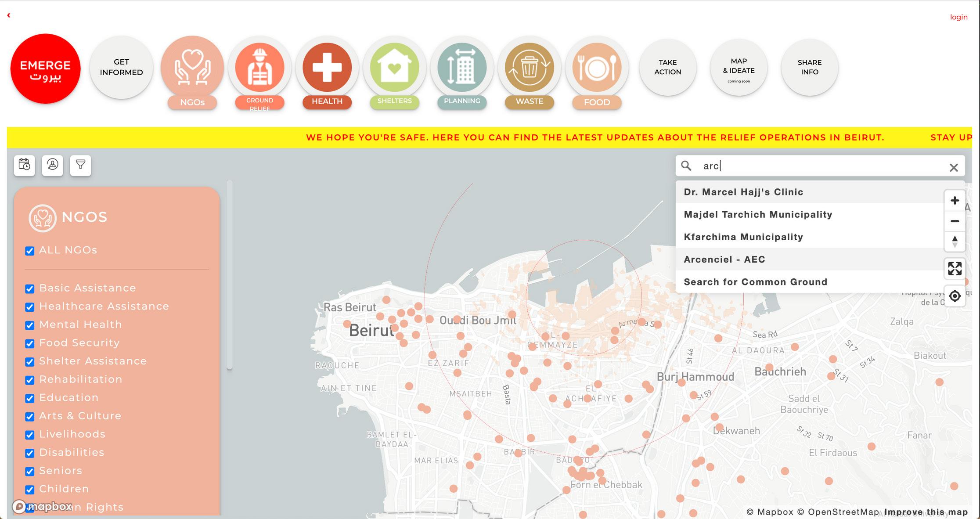Screen dimensions: 980x519
Task: Select the Ground Relief worker icon
Action: tap(259, 68)
